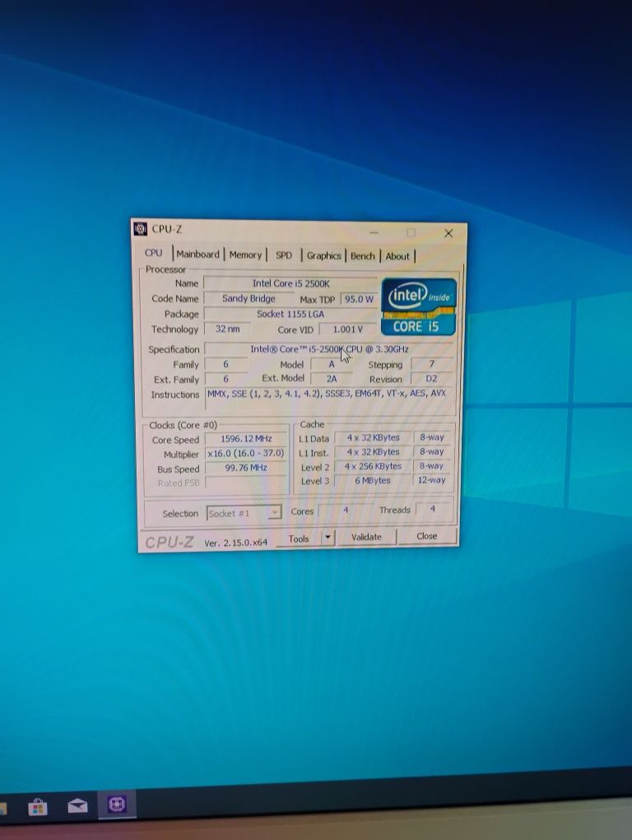Click the L1 Data value 4 x 32 KBytes
The height and width of the screenshot is (840, 632).
(x=373, y=437)
